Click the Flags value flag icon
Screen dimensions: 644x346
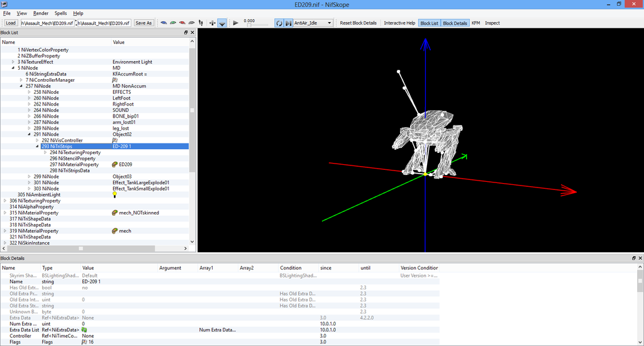[84, 342]
